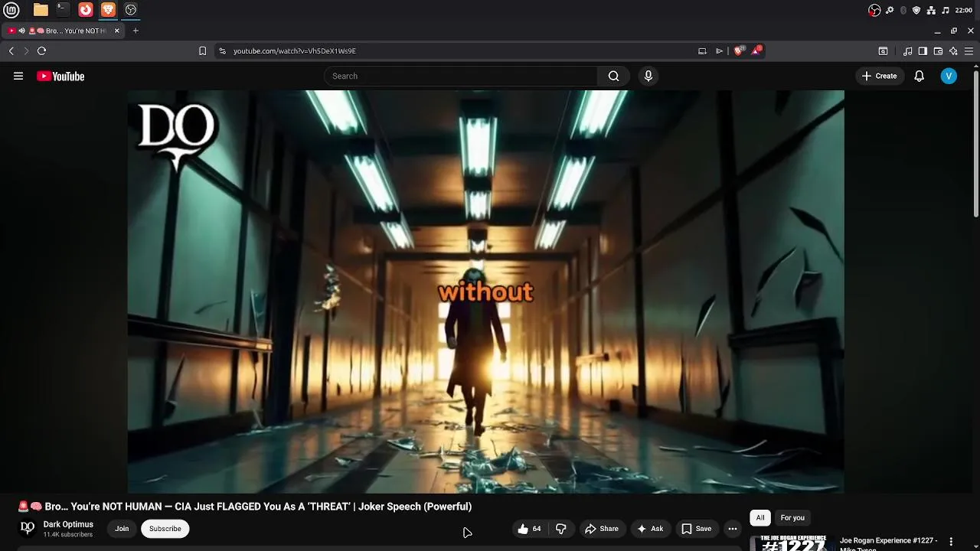This screenshot has width=980, height=551.
Task: Share this video
Action: 602,529
